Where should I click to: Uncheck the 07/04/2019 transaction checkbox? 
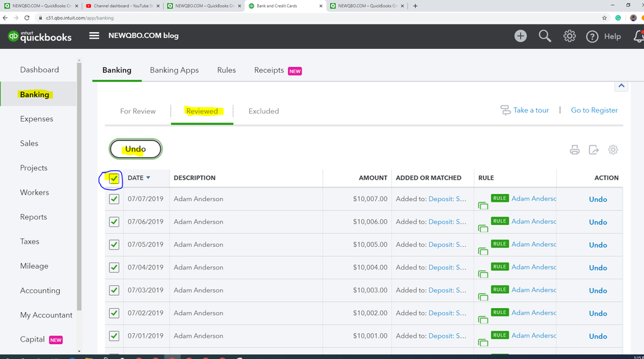click(x=113, y=267)
